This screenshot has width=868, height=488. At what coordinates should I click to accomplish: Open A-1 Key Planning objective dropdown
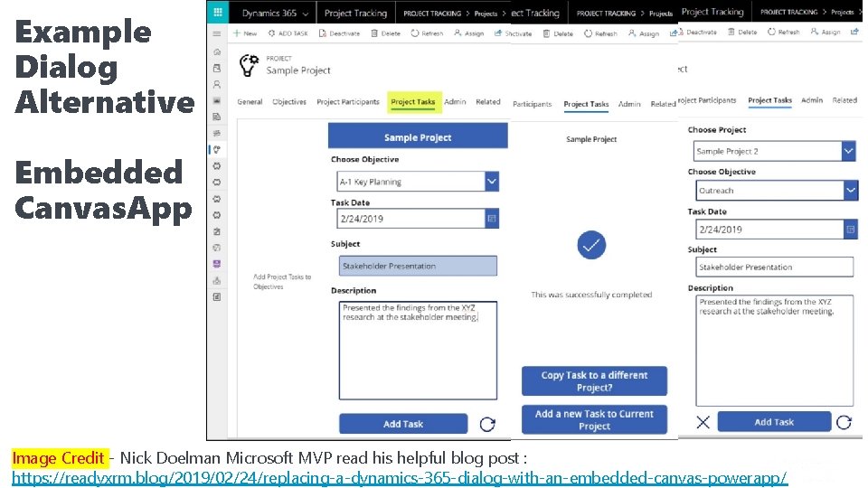492,182
